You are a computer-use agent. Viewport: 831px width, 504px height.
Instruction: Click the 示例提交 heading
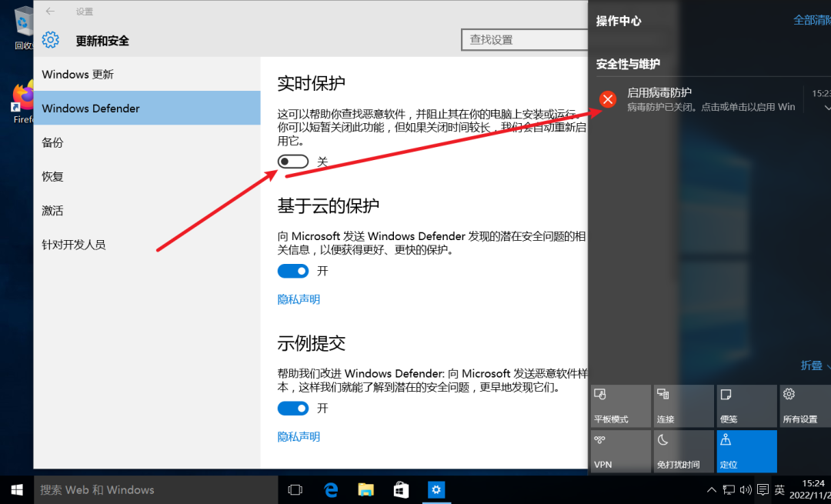pyautogui.click(x=311, y=343)
